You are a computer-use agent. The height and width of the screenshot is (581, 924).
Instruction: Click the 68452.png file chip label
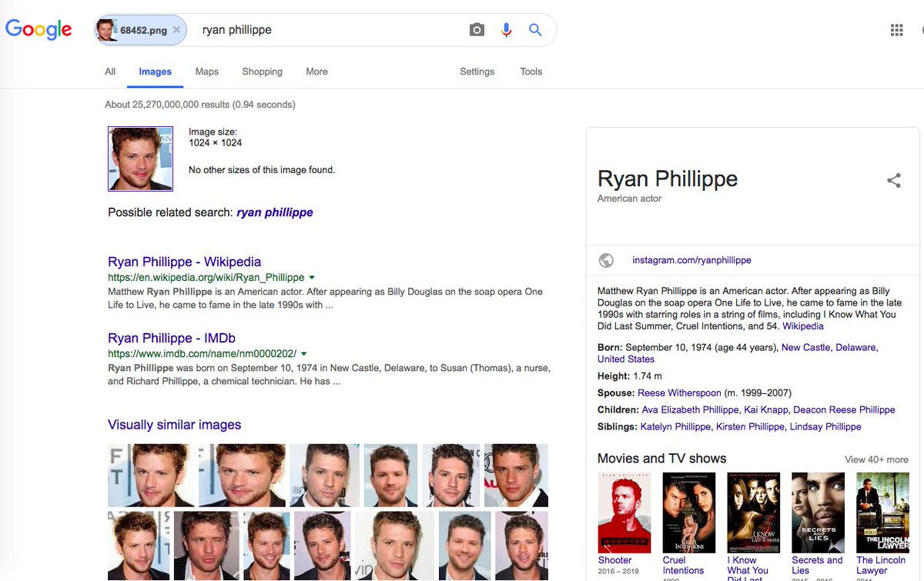click(143, 30)
